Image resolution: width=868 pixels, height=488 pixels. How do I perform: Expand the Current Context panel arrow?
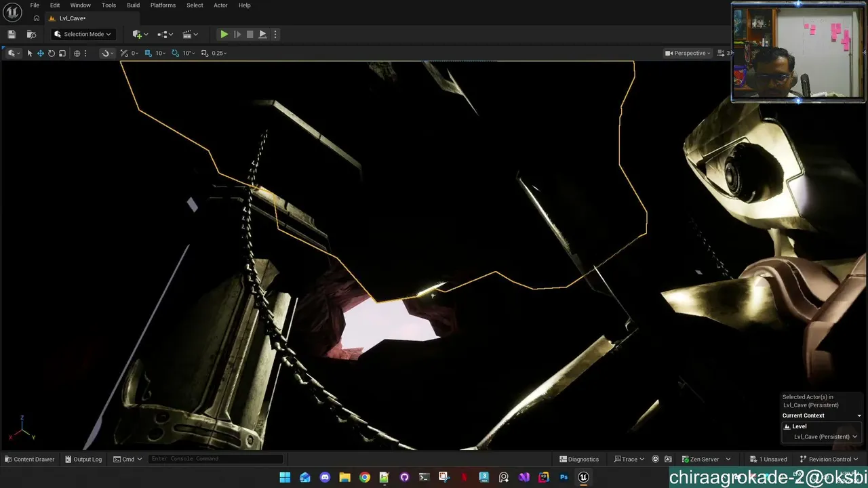(859, 415)
